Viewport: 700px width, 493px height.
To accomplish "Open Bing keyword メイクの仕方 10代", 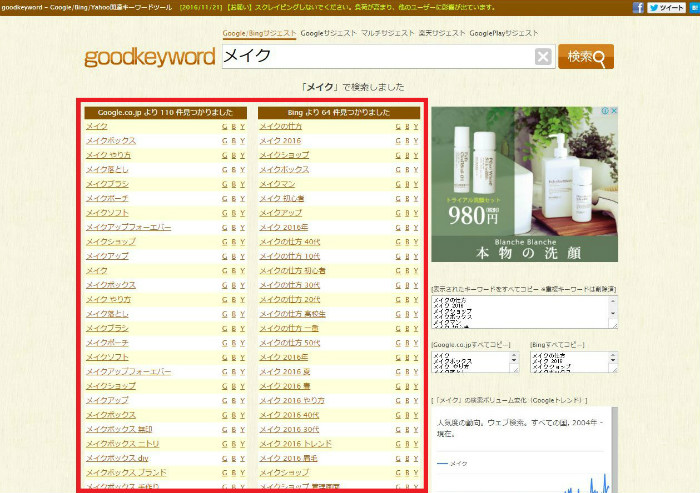I will (290, 256).
